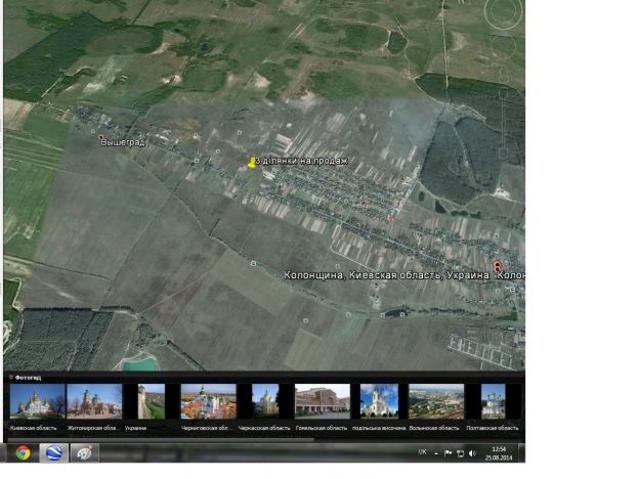Click the Look compass ring control
640x479 pixels.
(x=503, y=13)
